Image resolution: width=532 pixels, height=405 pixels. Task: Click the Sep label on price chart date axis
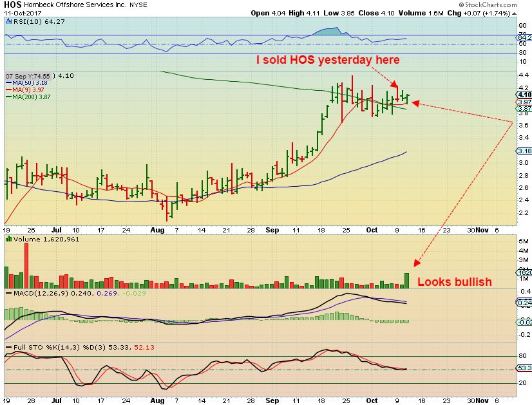pyautogui.click(x=272, y=230)
